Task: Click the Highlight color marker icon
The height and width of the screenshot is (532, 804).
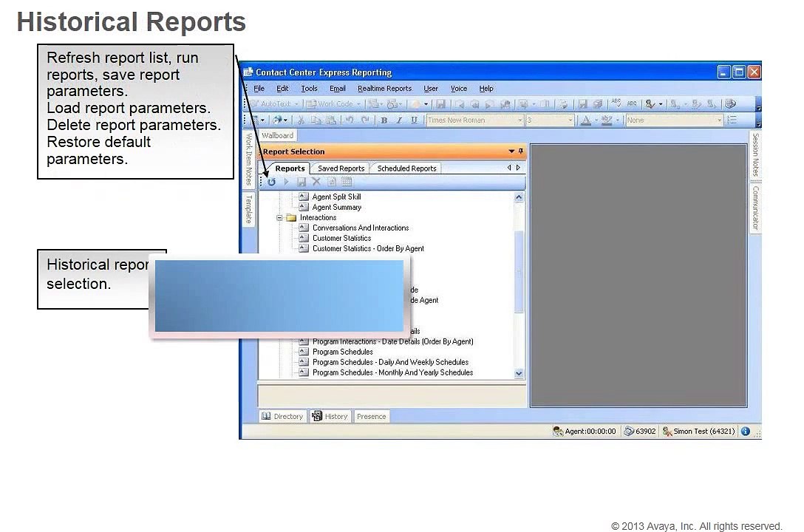Action: (607, 120)
